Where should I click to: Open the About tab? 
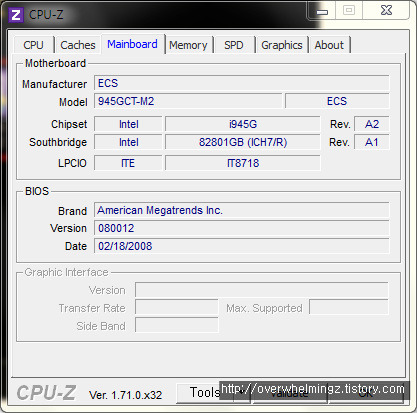tap(329, 45)
